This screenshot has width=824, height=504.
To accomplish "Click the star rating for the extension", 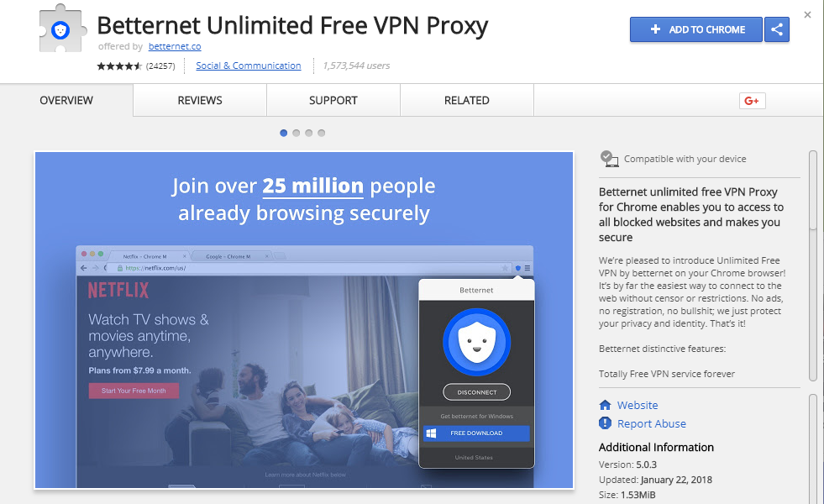I will coord(119,66).
